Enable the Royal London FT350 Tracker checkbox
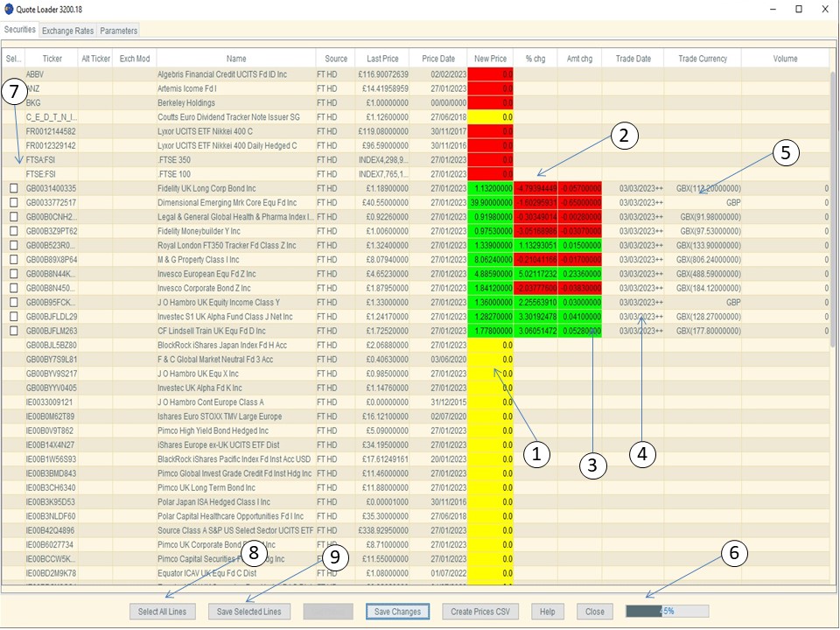The image size is (840, 630). click(14, 245)
